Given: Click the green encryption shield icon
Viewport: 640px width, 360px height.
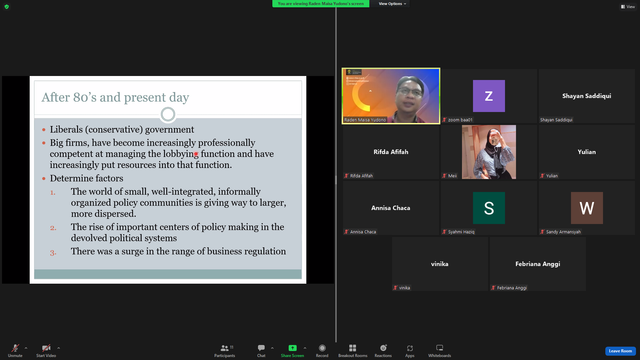Looking at the screenshot, I should (7, 7).
